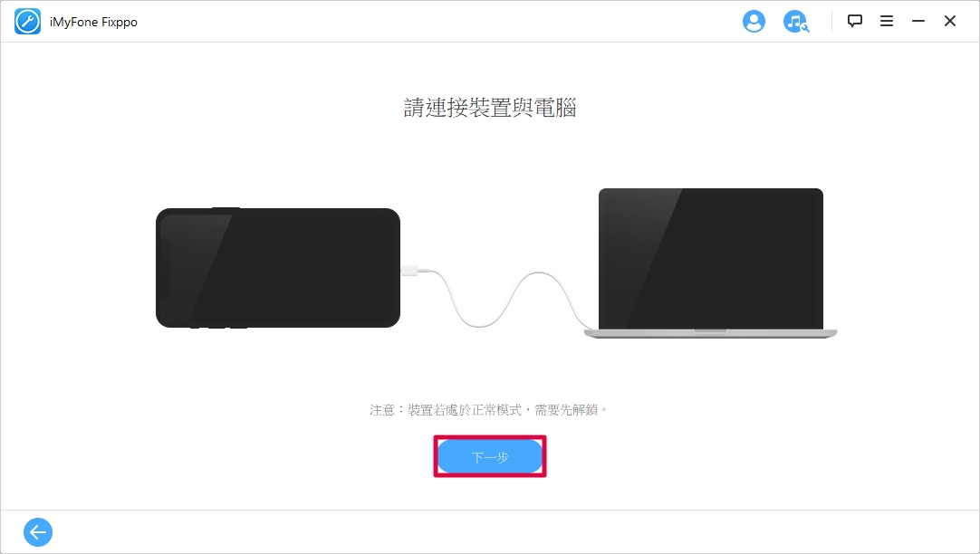The image size is (980, 554).
Task: Click the iMyFone Fixppo wrench logo
Action: 27,21
